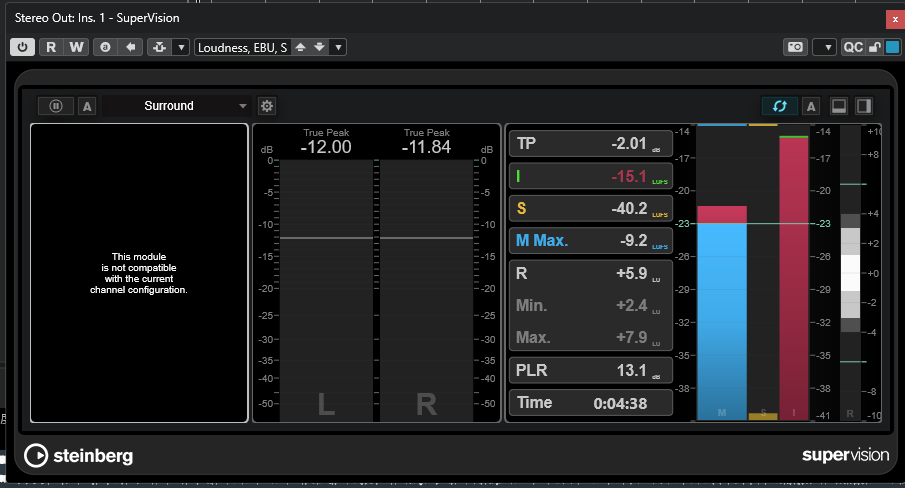Click the L channel peak meter
Viewport: 905px width, 488px height.
tap(326, 290)
